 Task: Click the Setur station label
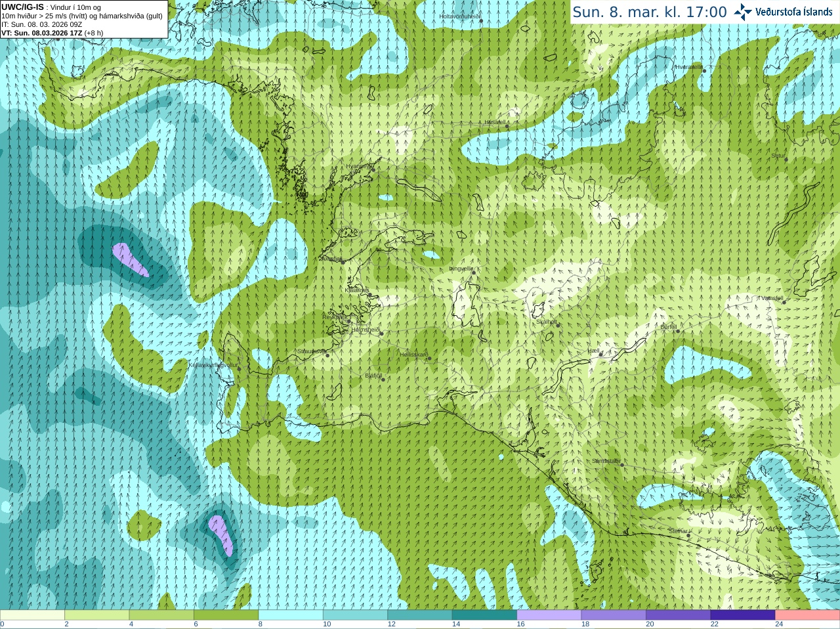pyautogui.click(x=778, y=156)
